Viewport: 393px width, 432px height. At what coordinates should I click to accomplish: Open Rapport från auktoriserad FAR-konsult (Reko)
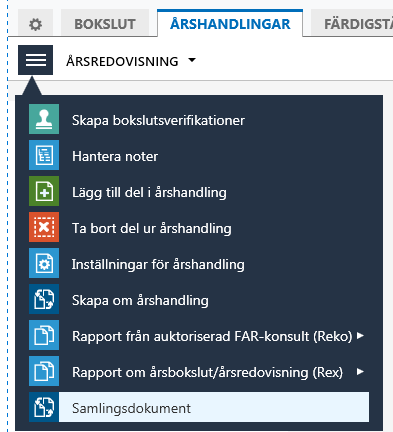(x=212, y=337)
